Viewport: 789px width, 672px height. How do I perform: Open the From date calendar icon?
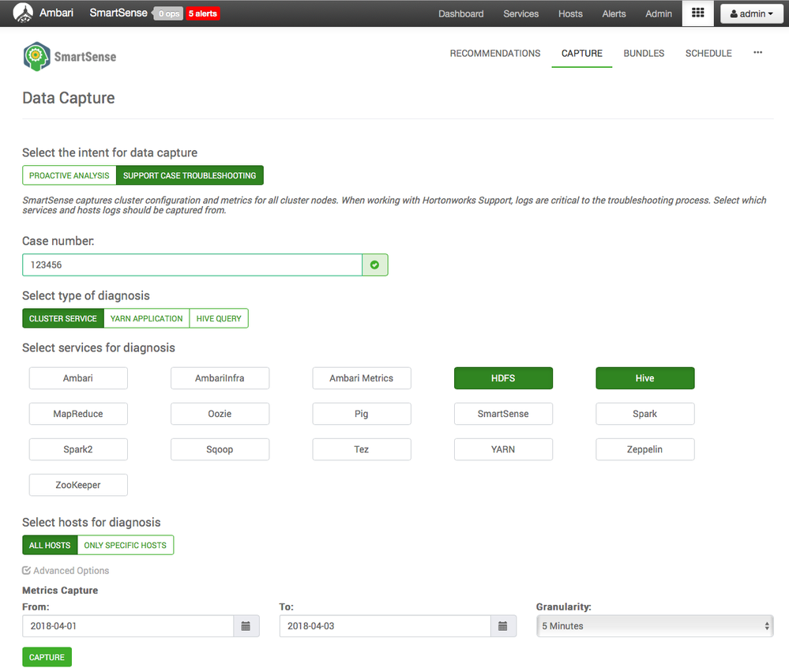246,626
